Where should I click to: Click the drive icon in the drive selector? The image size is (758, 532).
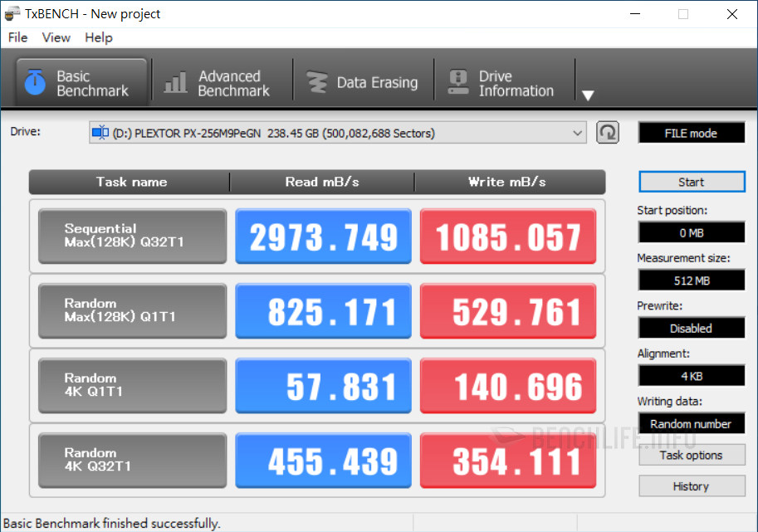tap(100, 133)
